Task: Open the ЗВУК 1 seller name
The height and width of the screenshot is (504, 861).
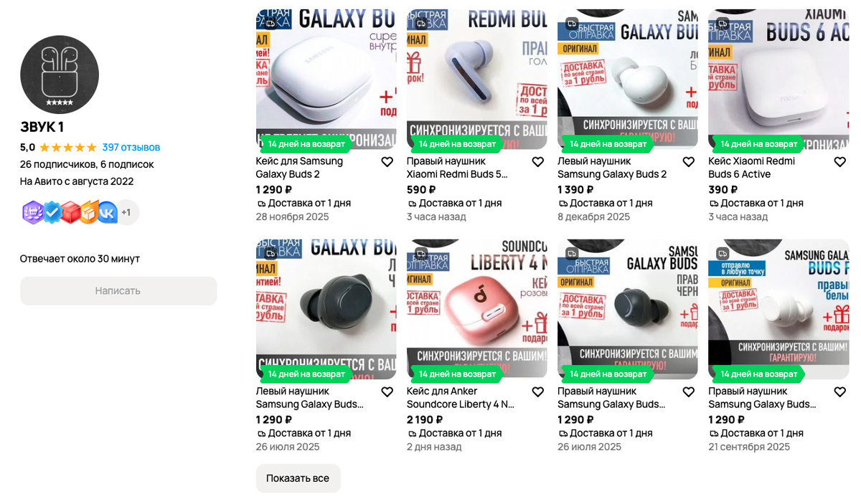Action: pos(42,128)
